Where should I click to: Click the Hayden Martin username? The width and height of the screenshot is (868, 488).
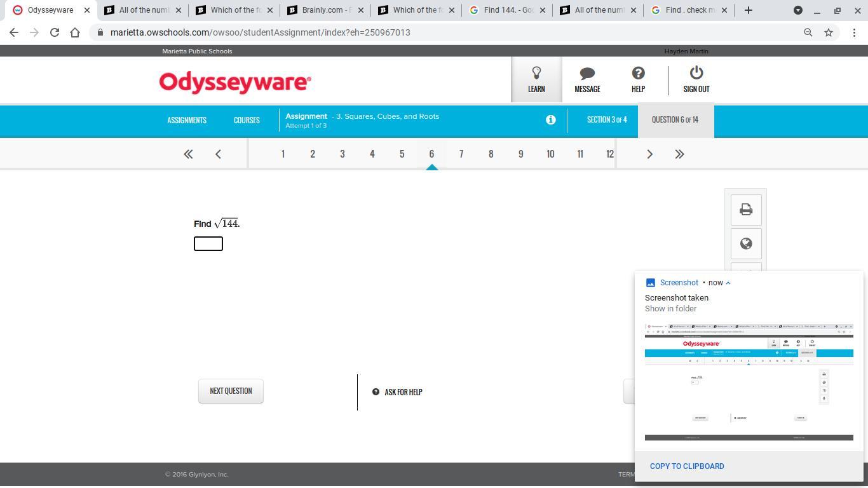tap(686, 51)
